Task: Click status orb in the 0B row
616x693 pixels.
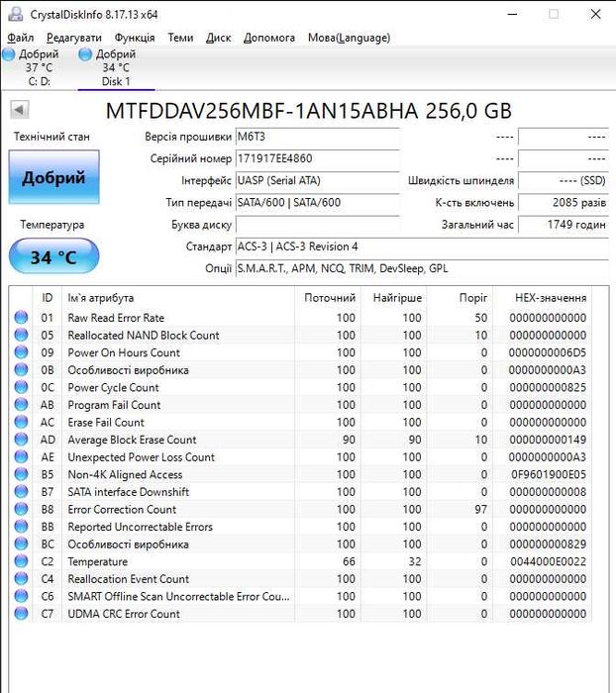Action: pyautogui.click(x=21, y=369)
